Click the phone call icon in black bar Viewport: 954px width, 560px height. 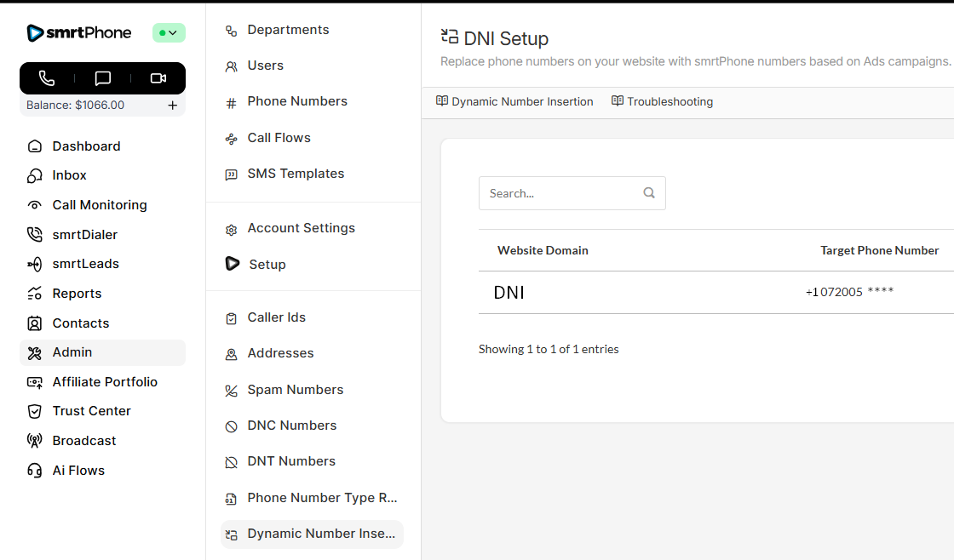(x=47, y=78)
